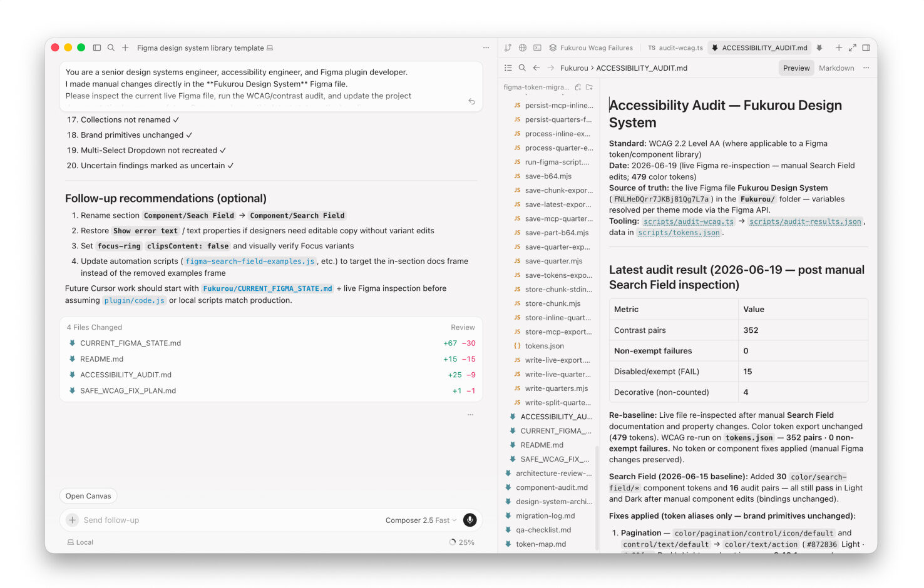
Task: Click the Open Canvas button
Action: tap(88, 496)
